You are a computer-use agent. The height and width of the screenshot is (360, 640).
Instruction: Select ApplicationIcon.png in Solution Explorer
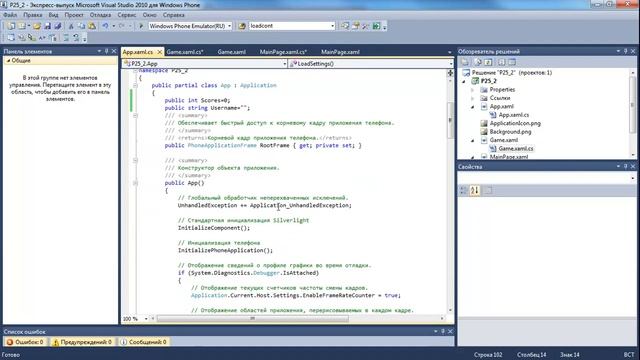click(516, 123)
